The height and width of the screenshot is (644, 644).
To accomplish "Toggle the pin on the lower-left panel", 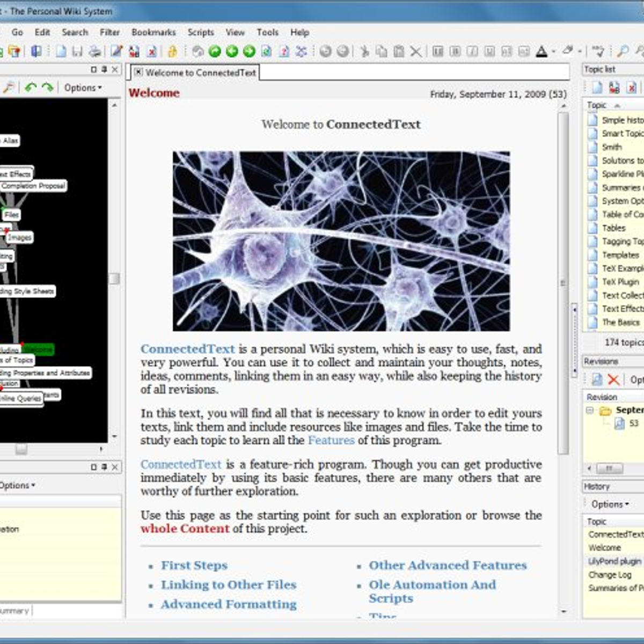I will click(104, 467).
